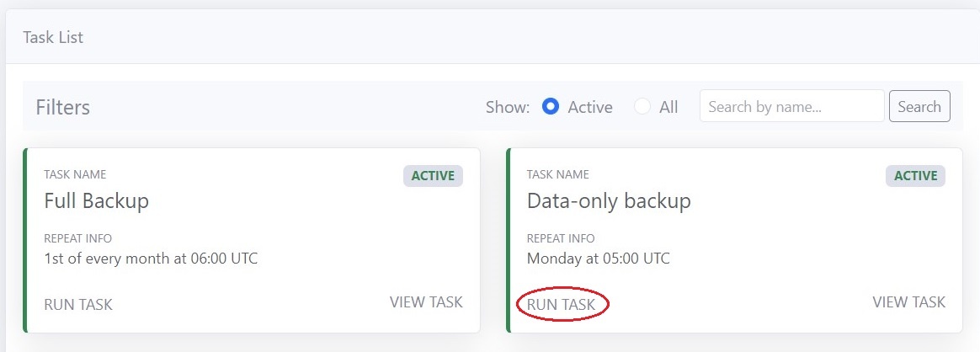Click the ACTIVE badge on Data-only backup

[x=915, y=176]
